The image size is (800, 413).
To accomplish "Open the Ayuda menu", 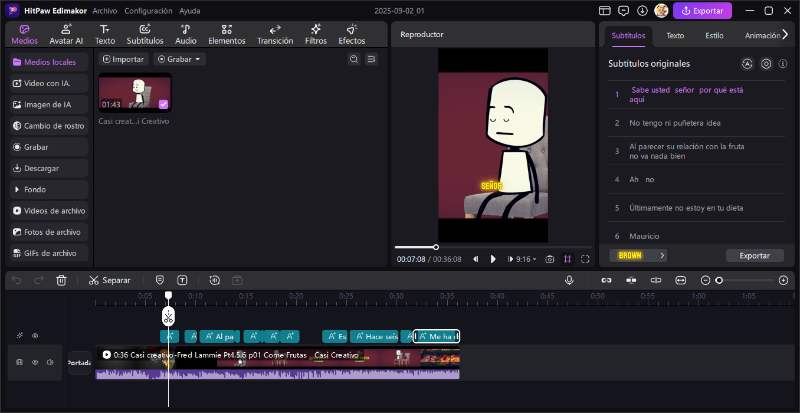I will (x=190, y=11).
